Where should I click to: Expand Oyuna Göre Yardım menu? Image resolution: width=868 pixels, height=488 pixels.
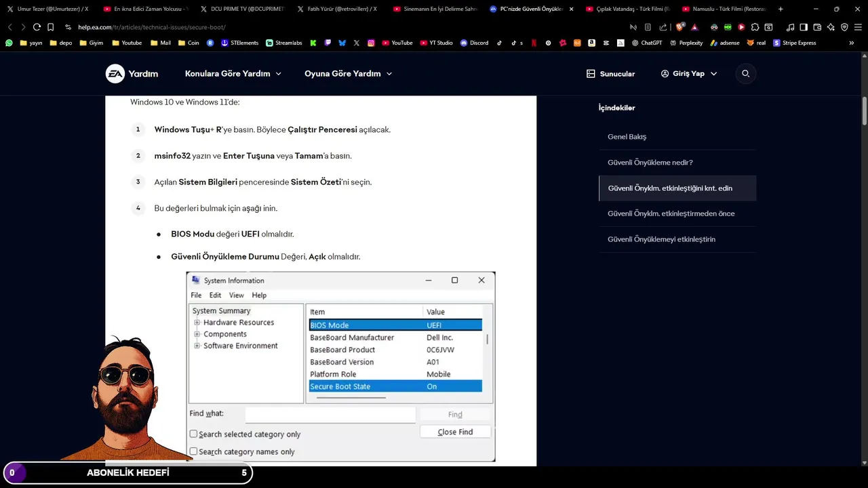[348, 73]
